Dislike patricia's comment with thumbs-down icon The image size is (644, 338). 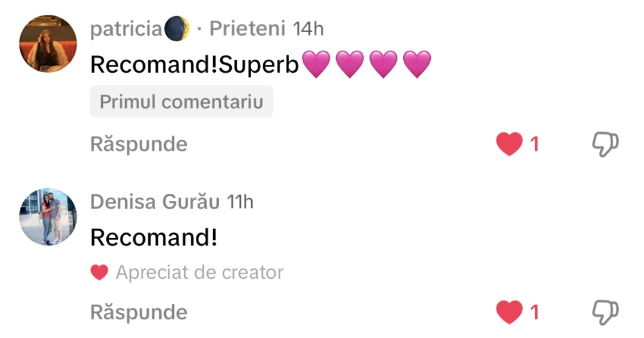(x=605, y=144)
